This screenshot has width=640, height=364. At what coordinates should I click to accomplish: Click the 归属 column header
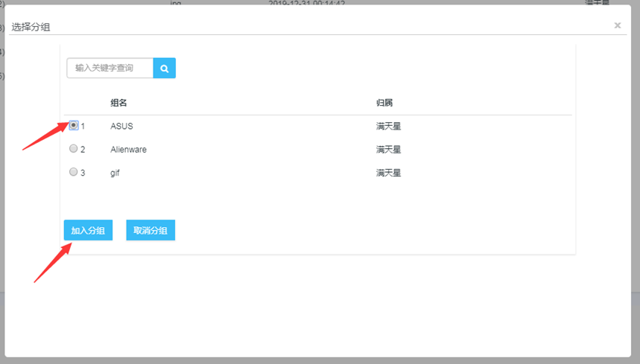coord(384,103)
